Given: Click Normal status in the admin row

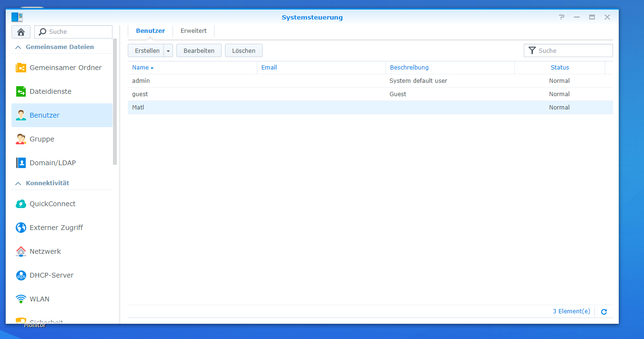Looking at the screenshot, I should coord(559,81).
